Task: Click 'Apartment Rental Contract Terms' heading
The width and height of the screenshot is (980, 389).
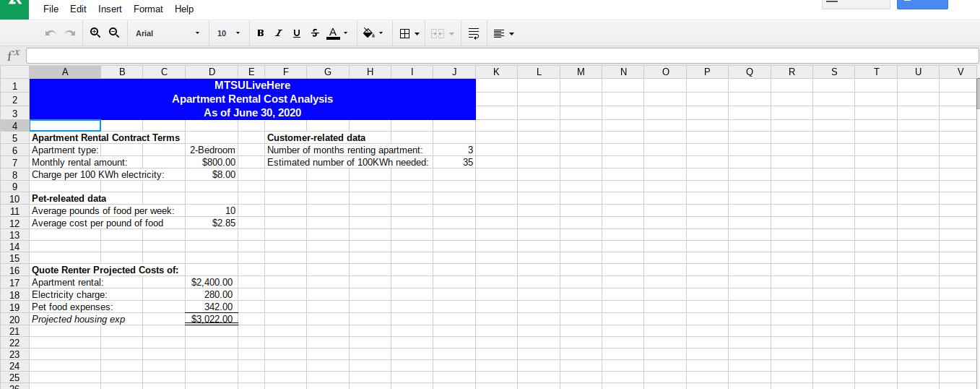Action: point(106,137)
